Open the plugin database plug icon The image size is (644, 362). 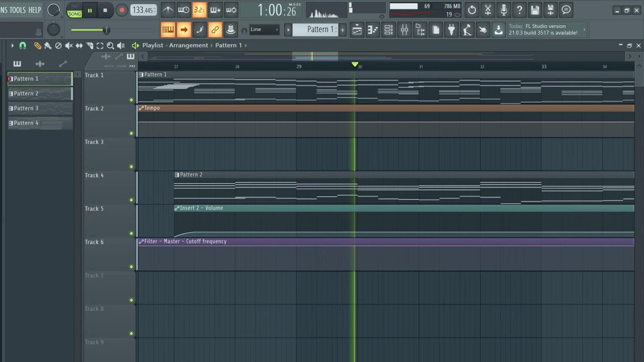[x=451, y=30]
